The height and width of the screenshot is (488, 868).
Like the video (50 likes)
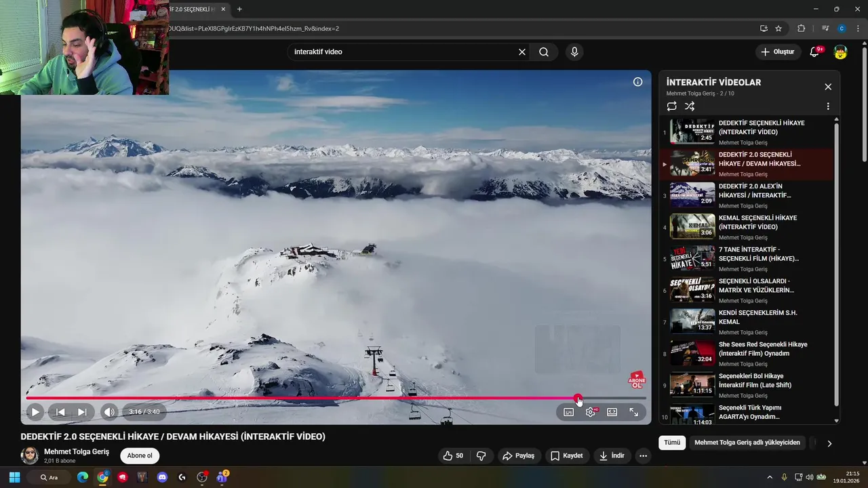[x=454, y=455]
